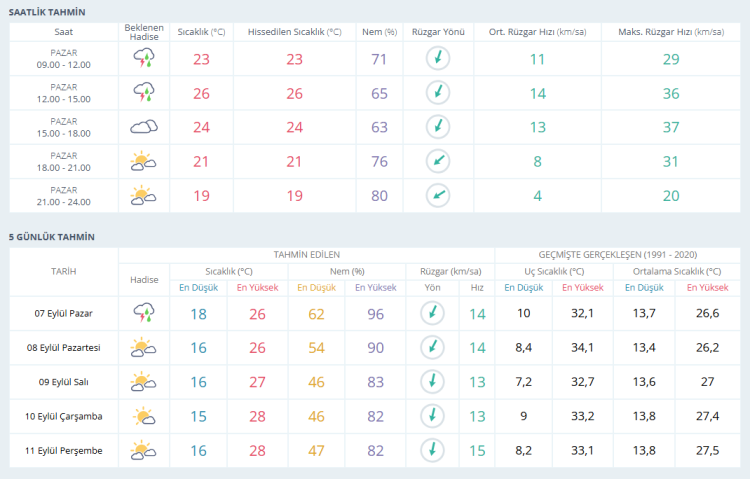This screenshot has height=479, width=750.
Task: Click the 5 GÜNLÜK TAHMİN section heading
Action: (52, 237)
